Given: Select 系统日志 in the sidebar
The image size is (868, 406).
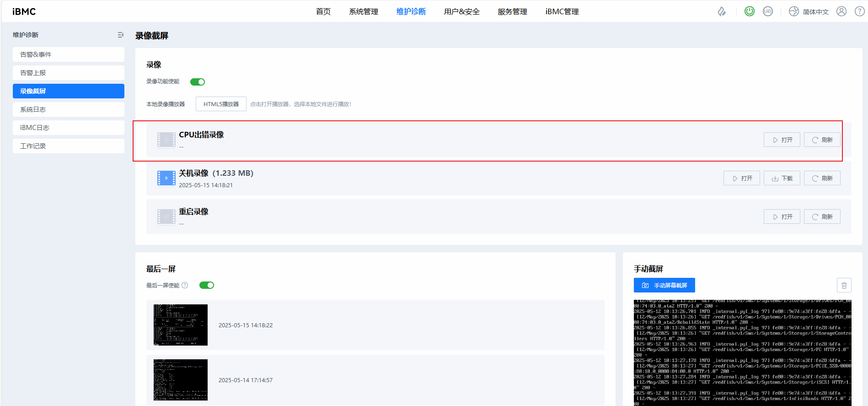Looking at the screenshot, I should click(68, 109).
